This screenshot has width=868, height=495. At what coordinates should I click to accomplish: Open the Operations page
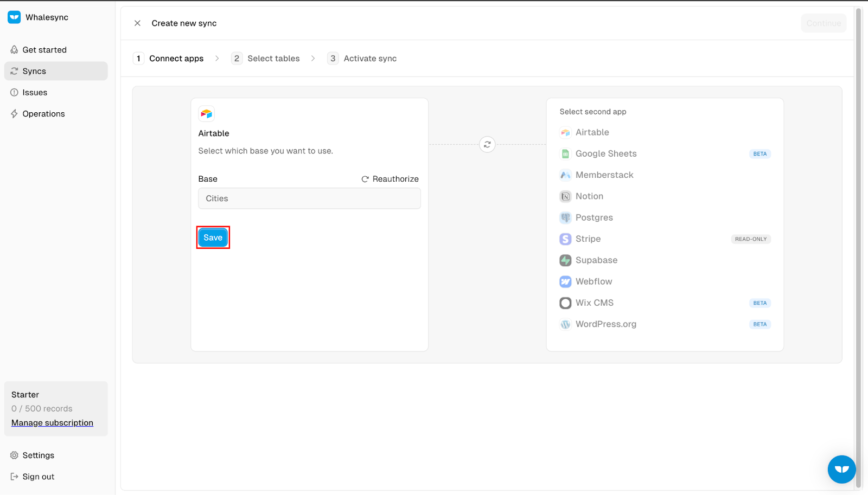(x=56, y=114)
